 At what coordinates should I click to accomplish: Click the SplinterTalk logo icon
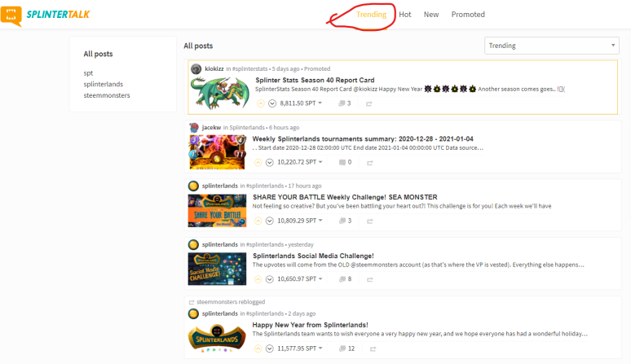11,15
